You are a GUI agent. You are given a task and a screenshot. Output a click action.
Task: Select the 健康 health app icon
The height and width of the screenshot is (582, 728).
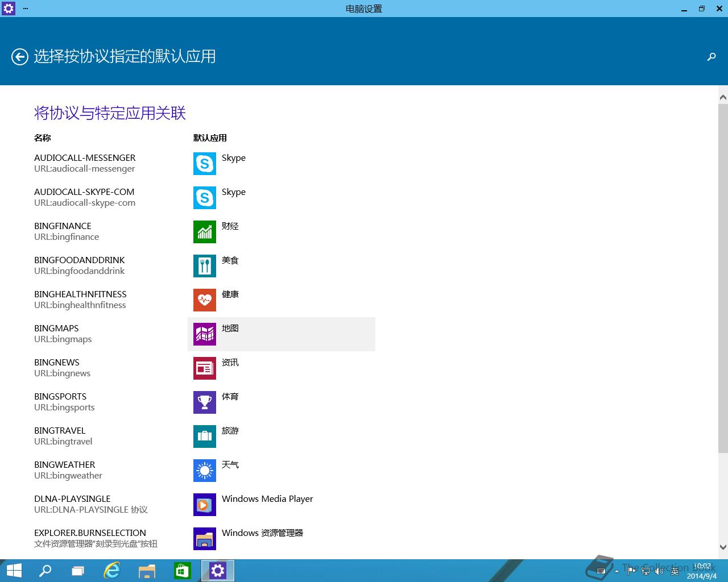(205, 300)
